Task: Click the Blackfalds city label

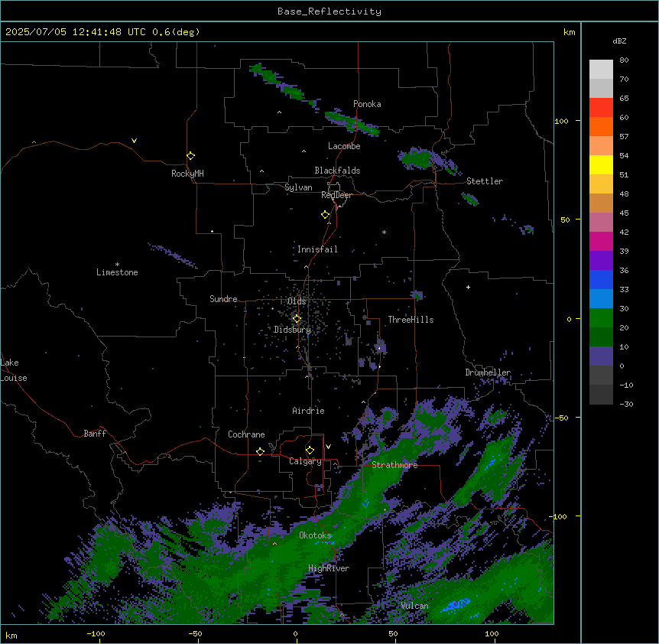Action: (x=337, y=171)
